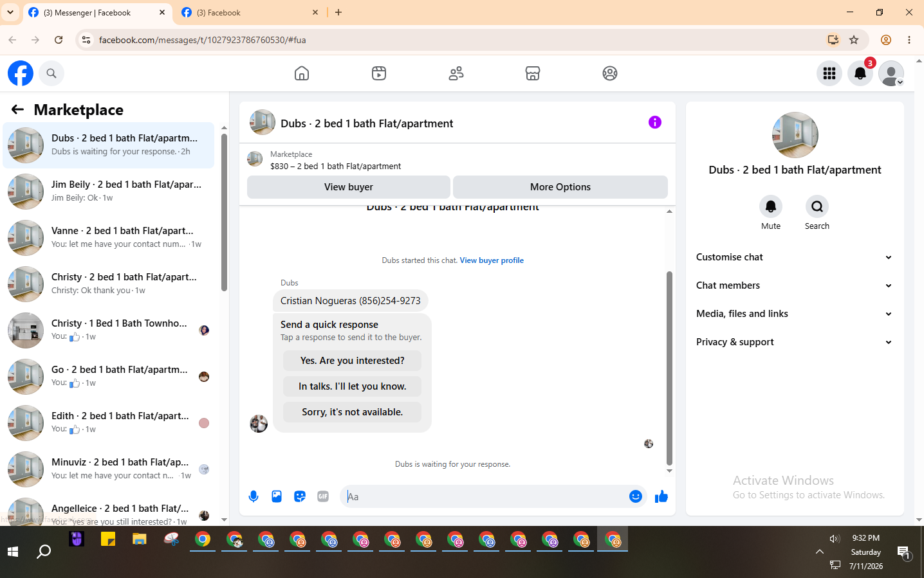Open the Minuviz conversation
This screenshot has width=924, height=578.
tap(109, 469)
